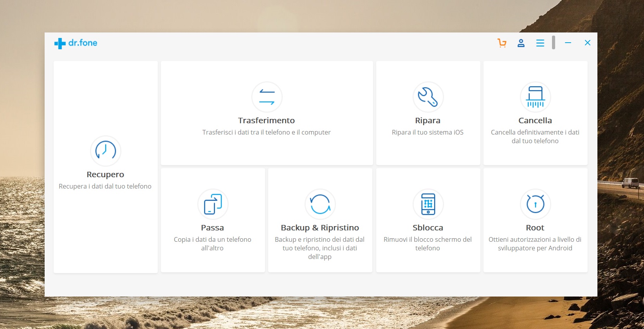Open the Sblocca phone-lock icon
Image resolution: width=644 pixels, height=329 pixels.
(x=428, y=204)
